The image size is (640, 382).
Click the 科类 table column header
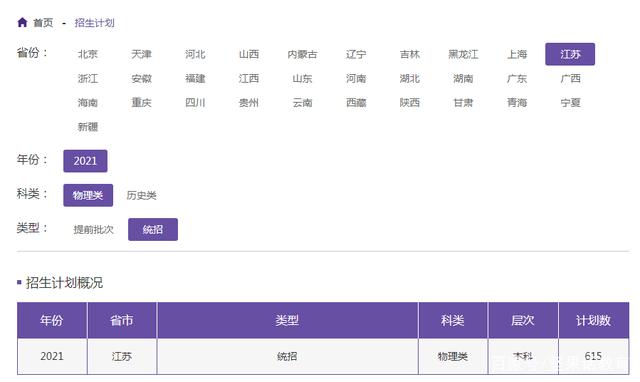[453, 320]
